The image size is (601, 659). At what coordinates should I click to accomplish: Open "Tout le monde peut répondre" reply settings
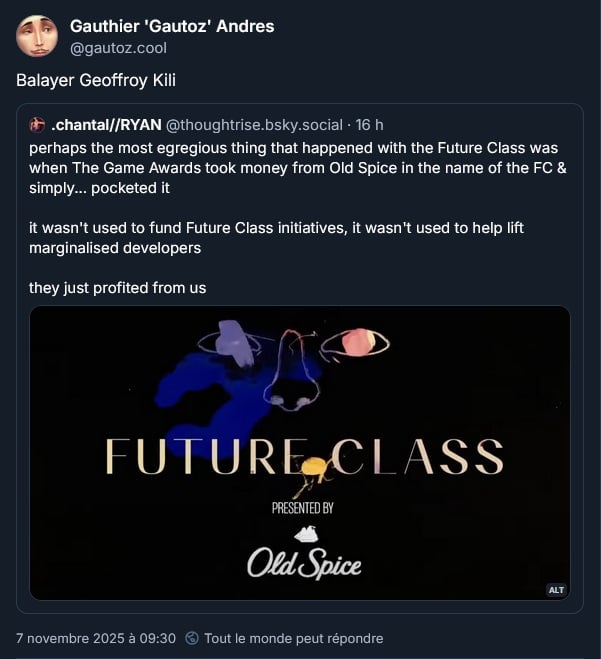click(293, 638)
